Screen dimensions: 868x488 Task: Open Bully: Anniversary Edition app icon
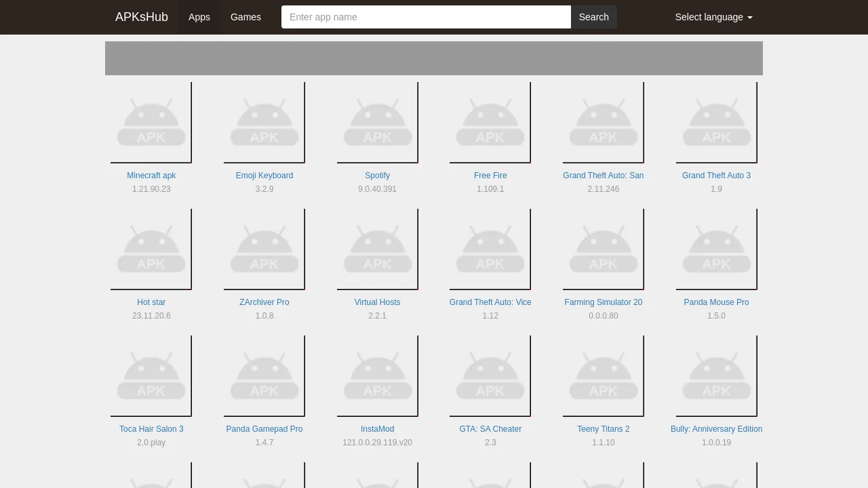click(717, 376)
